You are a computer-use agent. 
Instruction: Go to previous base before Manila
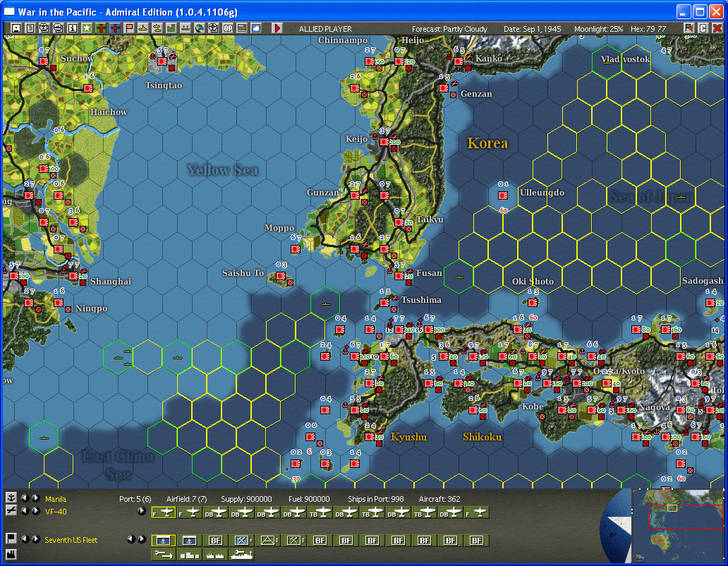point(25,498)
